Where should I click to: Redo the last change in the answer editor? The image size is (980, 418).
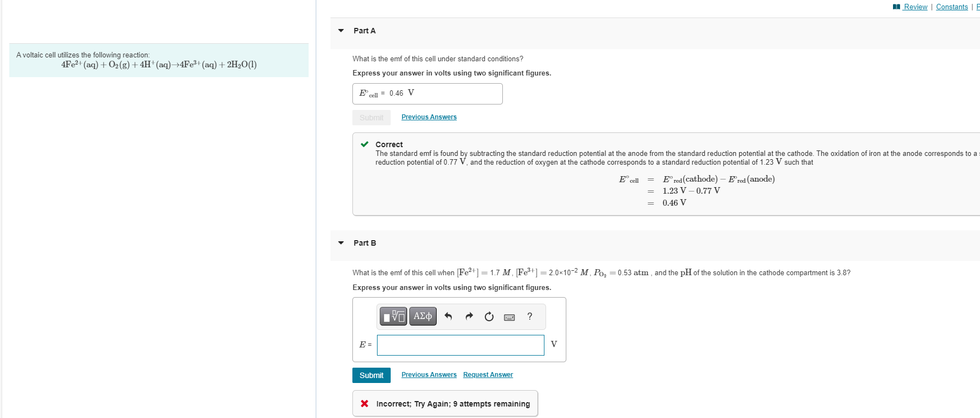[469, 316]
